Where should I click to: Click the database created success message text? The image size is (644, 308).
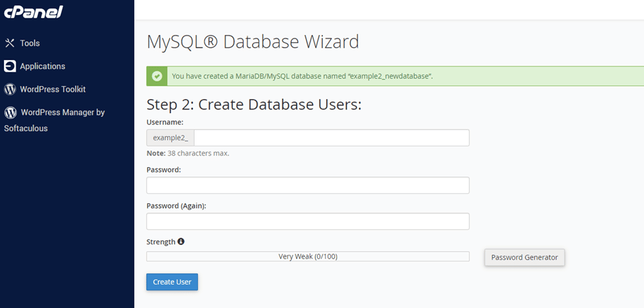coord(302,76)
